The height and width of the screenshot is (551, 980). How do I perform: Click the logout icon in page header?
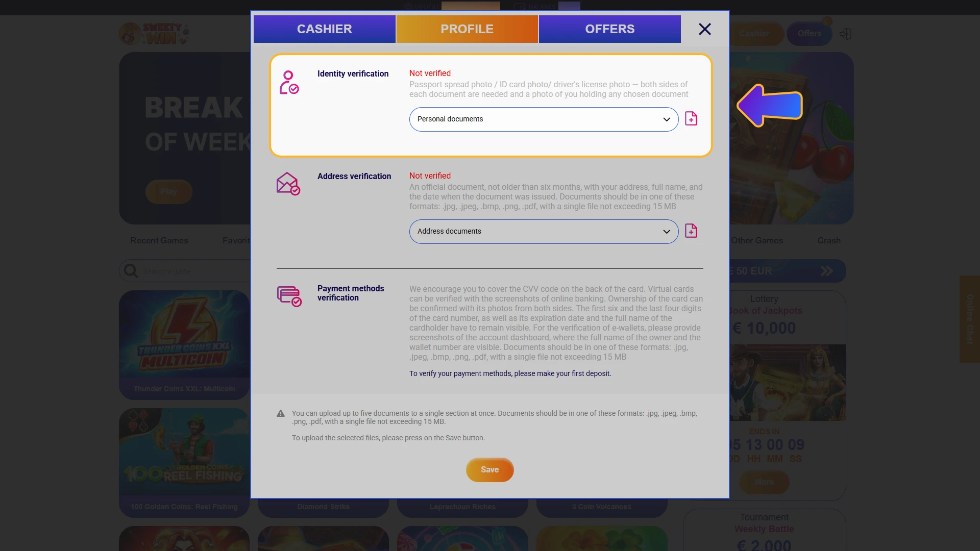point(845,34)
